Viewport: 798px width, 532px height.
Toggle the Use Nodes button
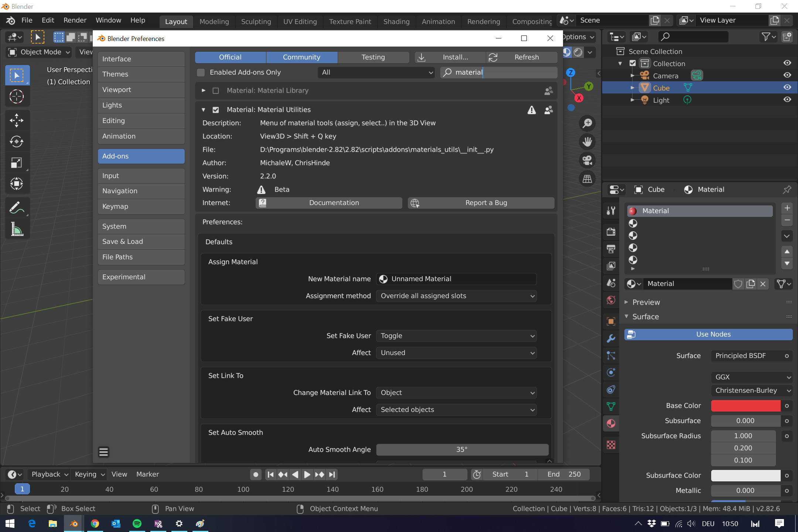coord(708,334)
